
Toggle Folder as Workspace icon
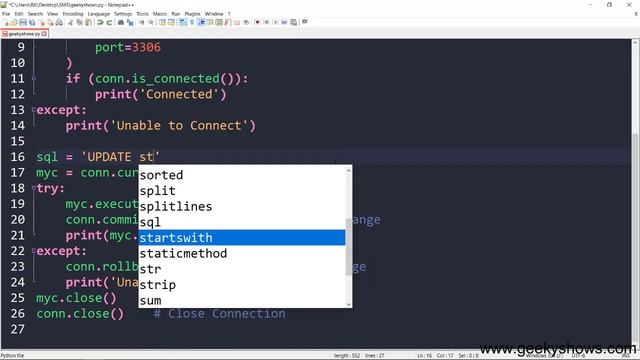(x=237, y=22)
